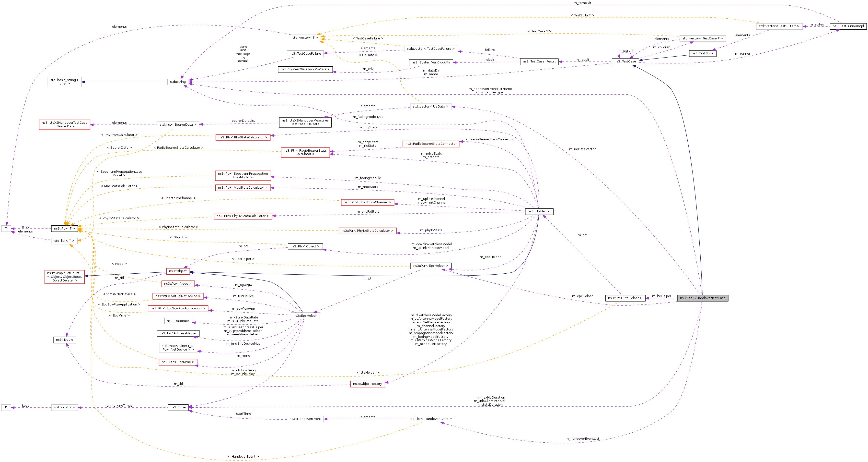Open LteX2HandoverMeasuresTestCase::UeData node
The width and height of the screenshot is (868, 462).
click(x=305, y=122)
